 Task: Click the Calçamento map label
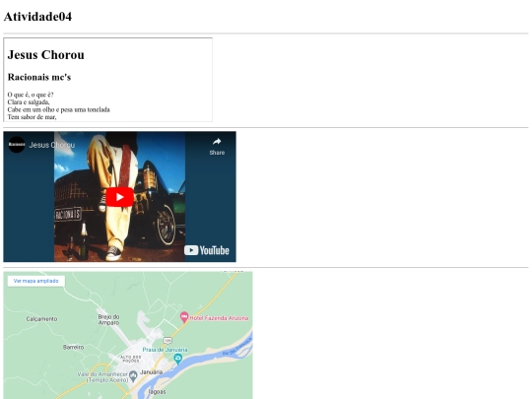coord(41,319)
